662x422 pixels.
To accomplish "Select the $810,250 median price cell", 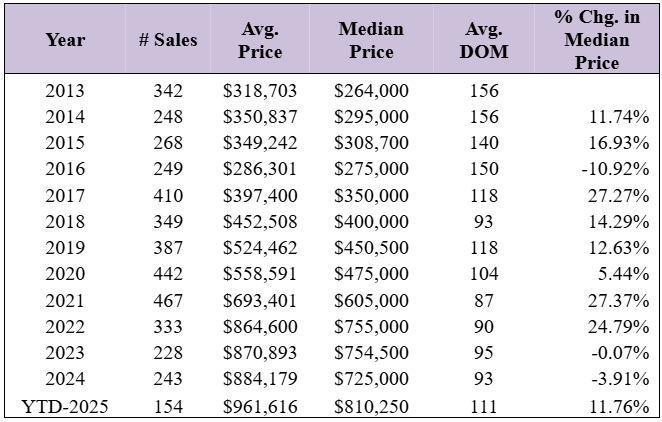I will pos(371,406).
